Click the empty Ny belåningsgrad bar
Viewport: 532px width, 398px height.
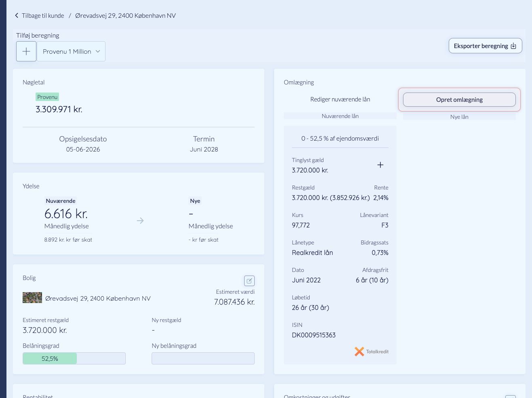[x=203, y=358]
